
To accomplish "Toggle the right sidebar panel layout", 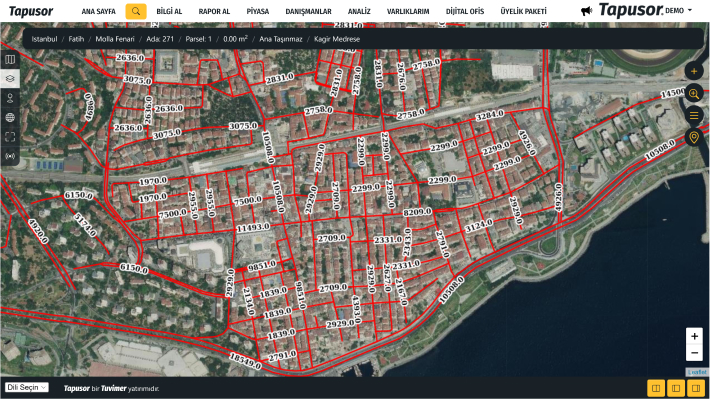I will (x=696, y=388).
